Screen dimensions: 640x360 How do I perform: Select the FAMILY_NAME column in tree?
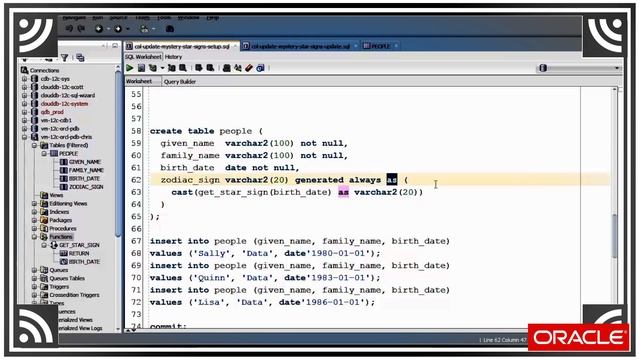click(86, 170)
